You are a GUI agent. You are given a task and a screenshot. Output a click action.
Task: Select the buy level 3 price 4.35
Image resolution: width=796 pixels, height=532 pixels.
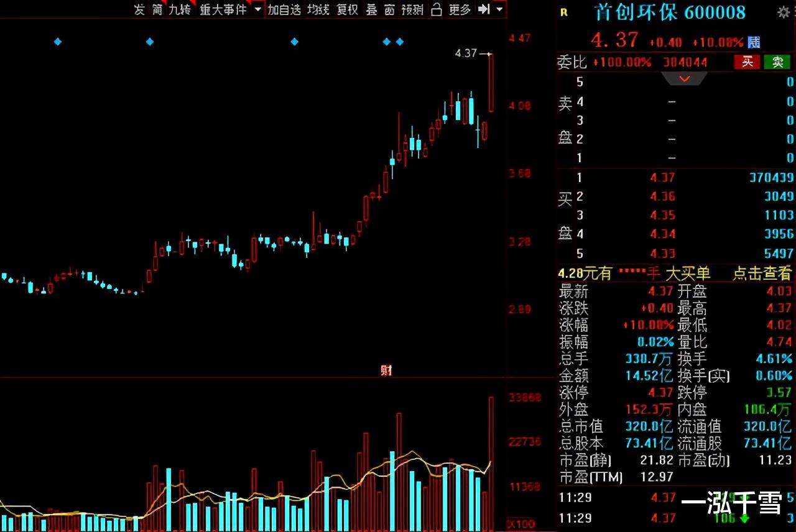tap(662, 215)
